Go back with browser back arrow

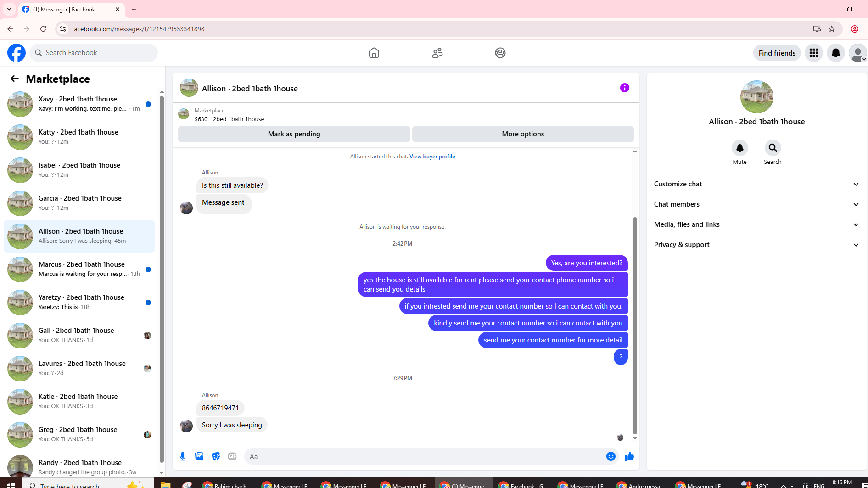[x=10, y=29]
